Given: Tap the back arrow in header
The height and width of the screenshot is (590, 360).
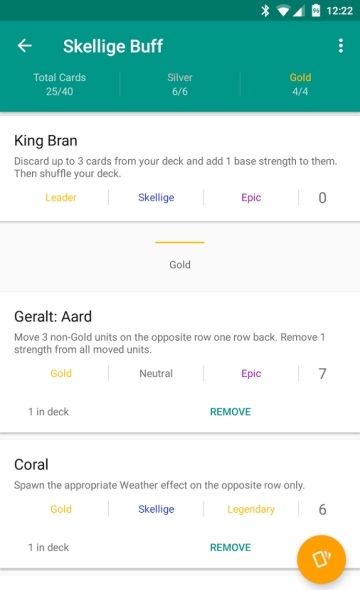Looking at the screenshot, I should point(25,46).
